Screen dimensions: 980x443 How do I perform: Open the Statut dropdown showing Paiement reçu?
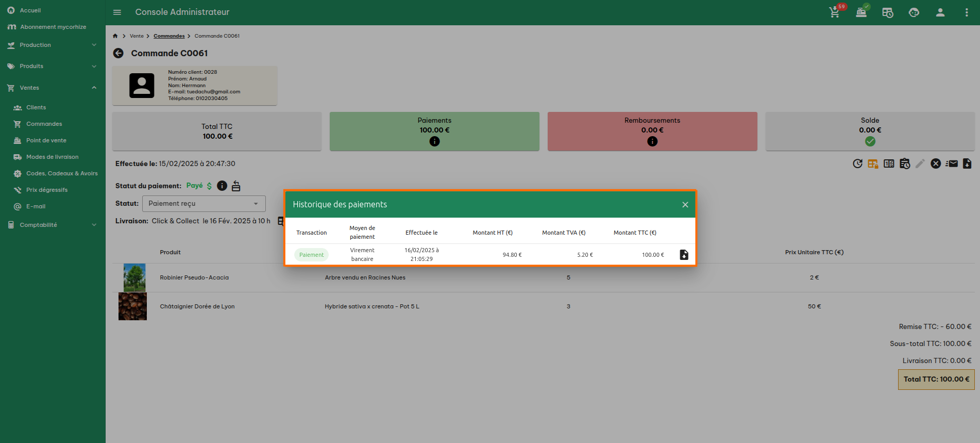point(204,204)
